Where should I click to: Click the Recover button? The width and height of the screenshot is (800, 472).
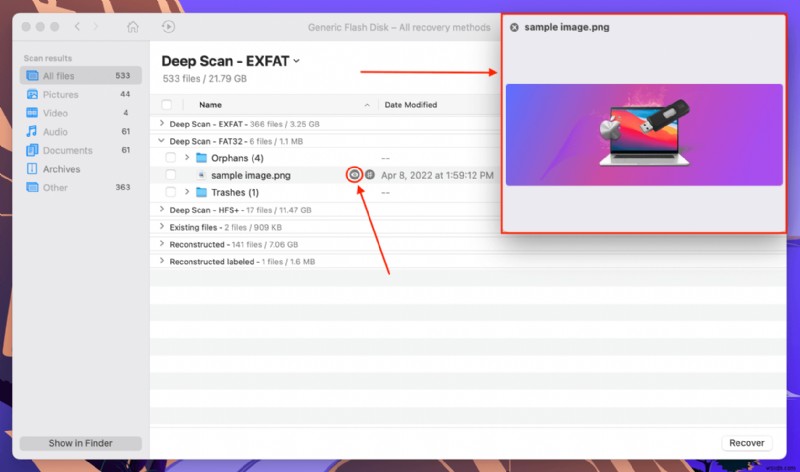pyautogui.click(x=746, y=443)
